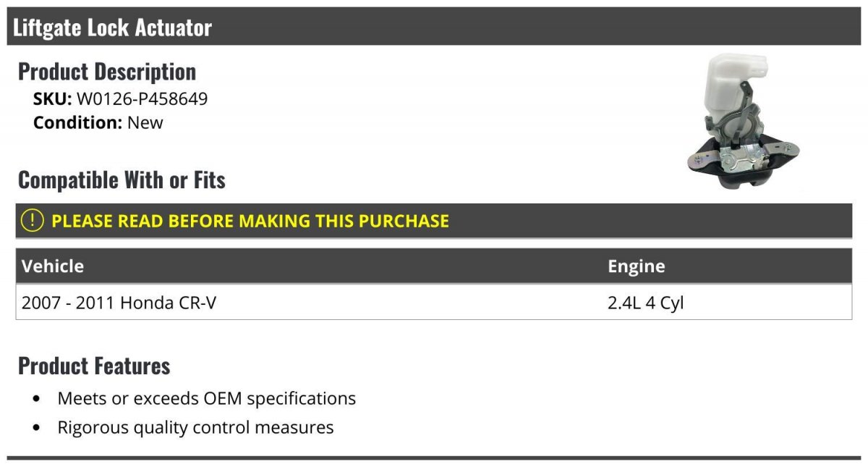This screenshot has width=868, height=467.
Task: Click the PLEASE READ BEFORE MAKING THIS PURCHASE banner
Action: [434, 221]
